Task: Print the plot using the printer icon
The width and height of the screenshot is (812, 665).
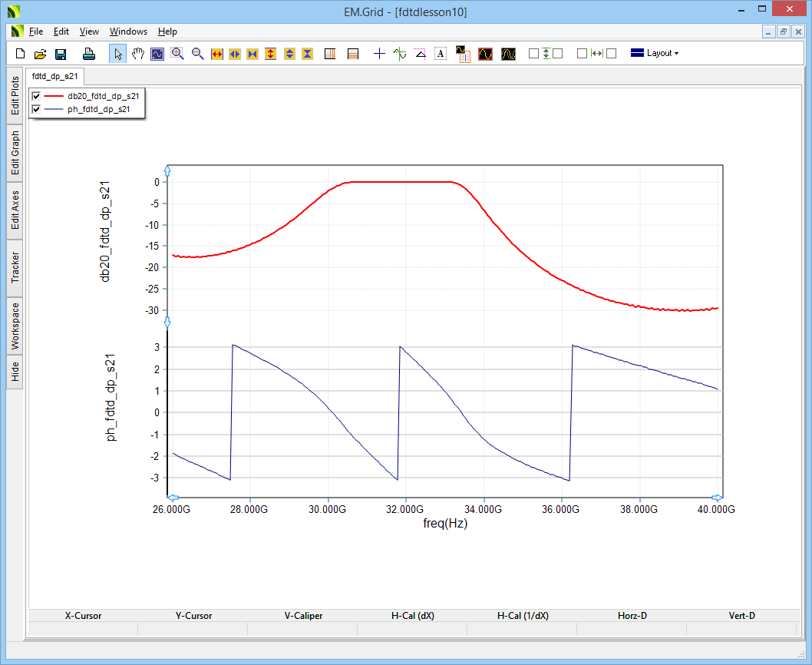Action: click(89, 54)
